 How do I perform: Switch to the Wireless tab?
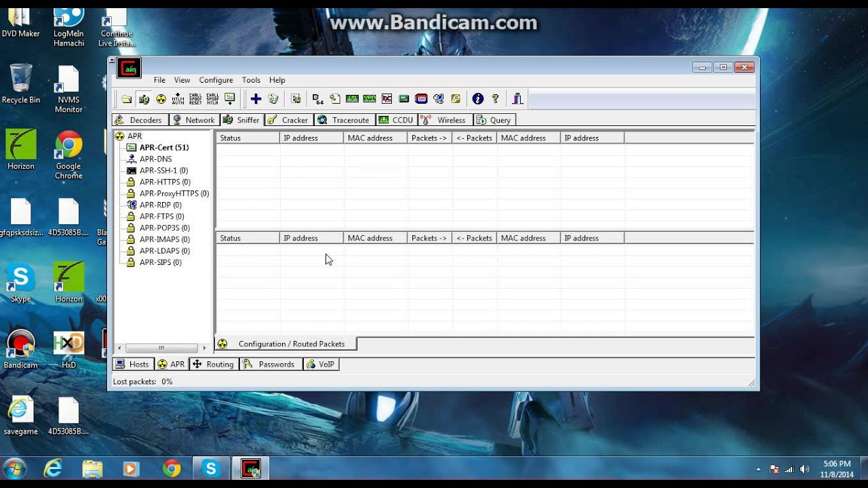tap(445, 120)
